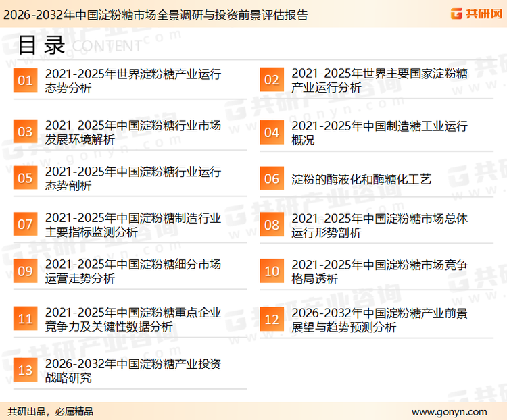Click the 共研网 logo in header
Image resolution: width=507 pixels, height=420 pixels.
tap(477, 14)
